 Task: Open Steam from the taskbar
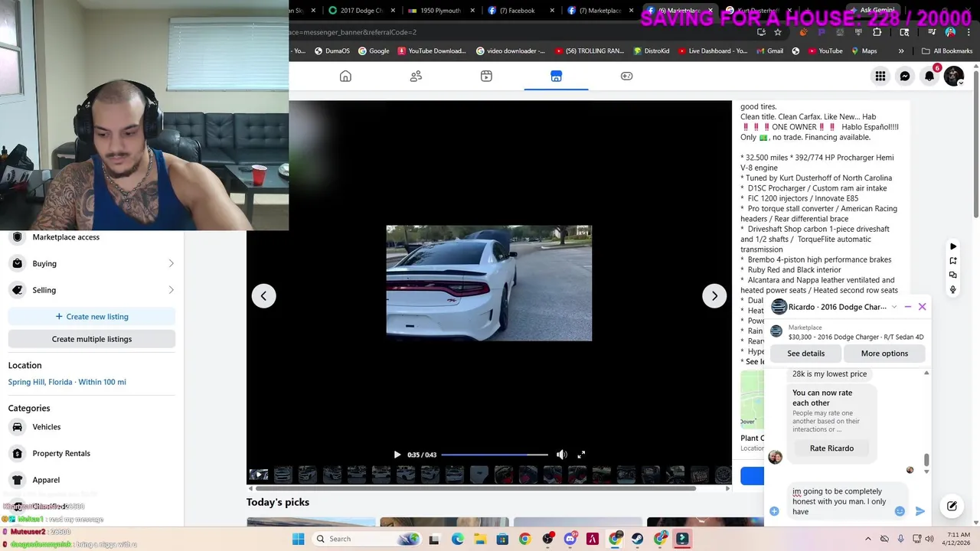[637, 539]
